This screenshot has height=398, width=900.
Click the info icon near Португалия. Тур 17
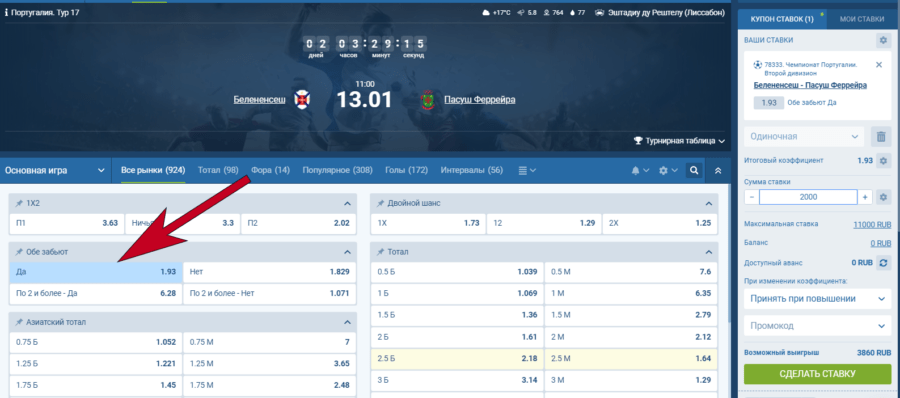point(6,12)
